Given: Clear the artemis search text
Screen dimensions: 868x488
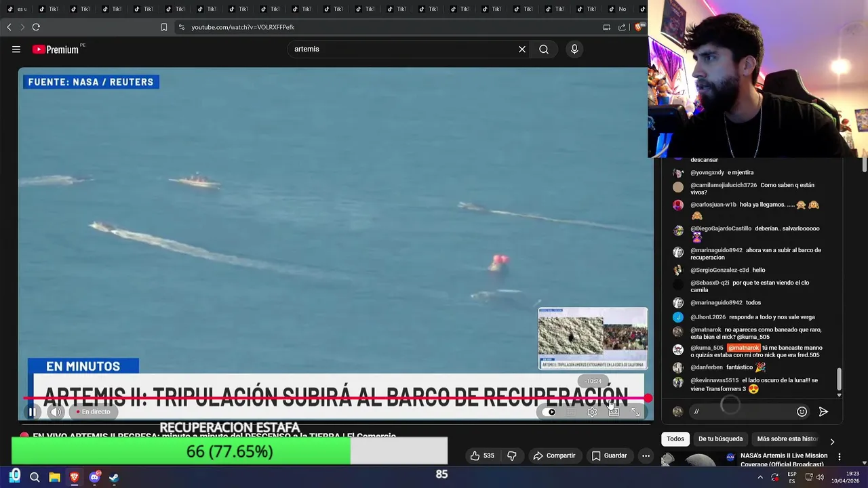Looking at the screenshot, I should coord(522,49).
